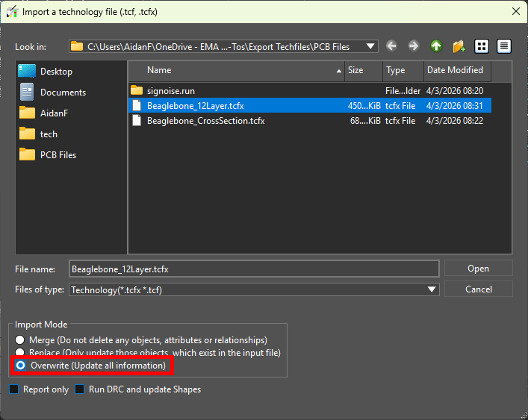Expand the Files of type dropdown
The width and height of the screenshot is (528, 420).
431,289
